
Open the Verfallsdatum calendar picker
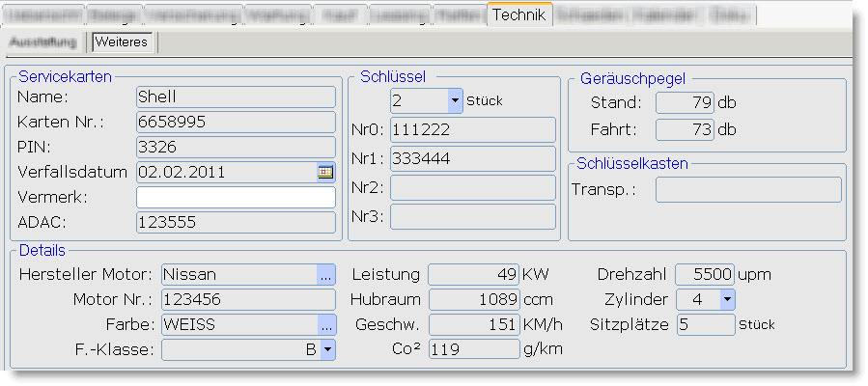[x=325, y=172]
